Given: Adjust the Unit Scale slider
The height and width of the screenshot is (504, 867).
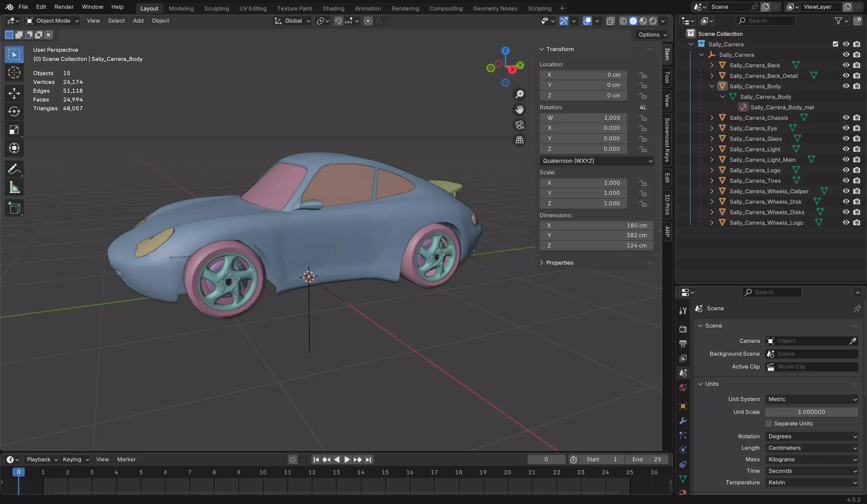Looking at the screenshot, I should click(812, 412).
